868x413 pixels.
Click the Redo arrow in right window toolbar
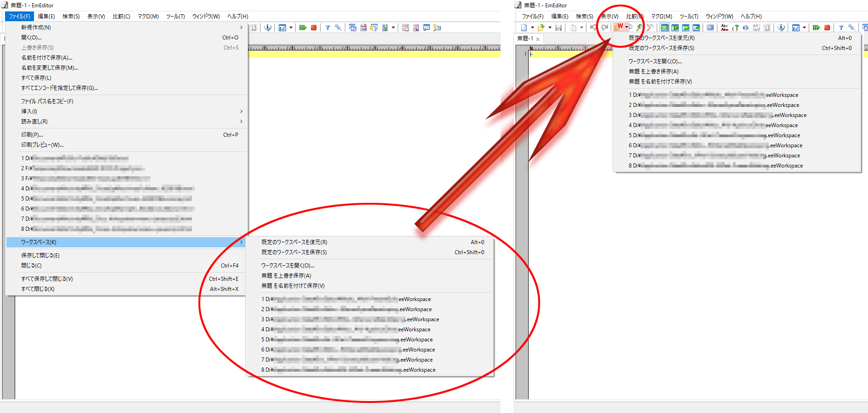[605, 28]
